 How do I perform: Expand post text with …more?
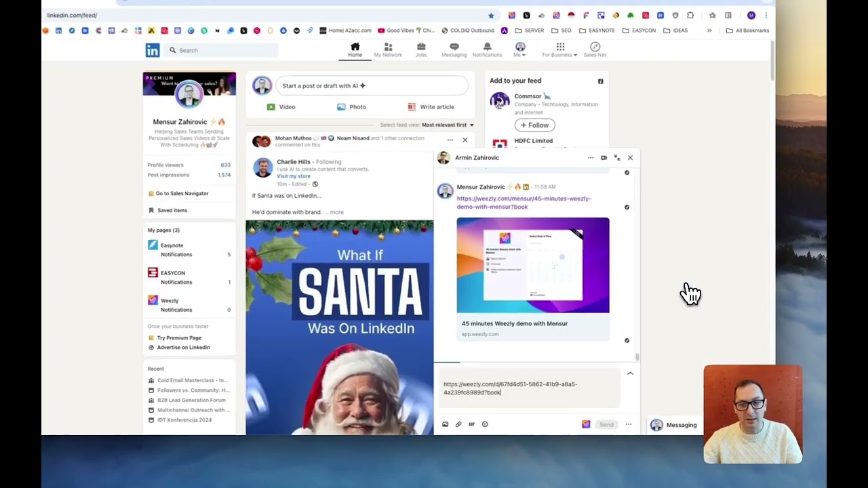[335, 212]
